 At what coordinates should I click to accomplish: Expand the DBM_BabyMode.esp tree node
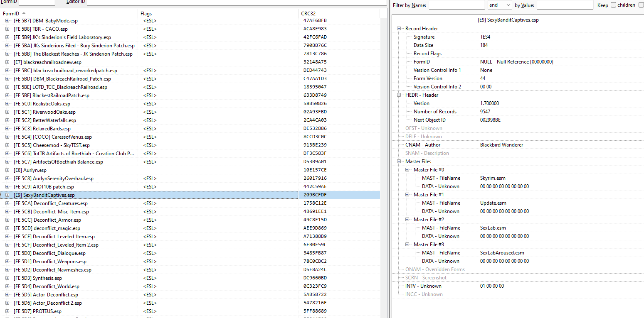tap(7, 21)
